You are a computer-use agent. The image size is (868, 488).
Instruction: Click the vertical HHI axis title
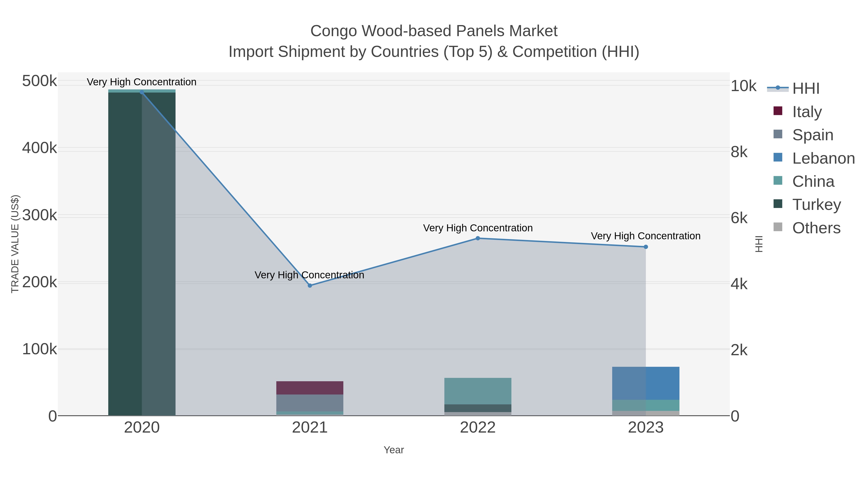coord(759,244)
